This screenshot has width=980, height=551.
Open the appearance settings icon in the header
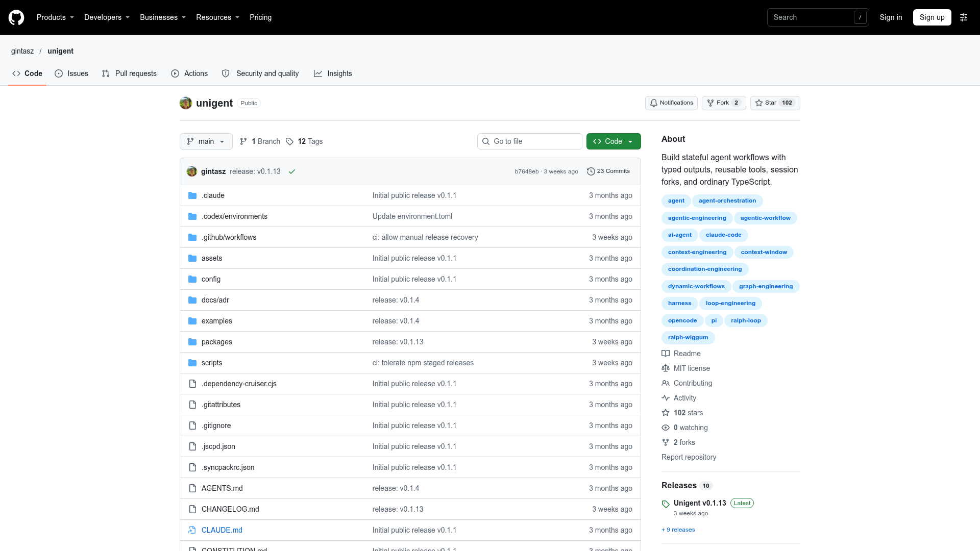(964, 17)
